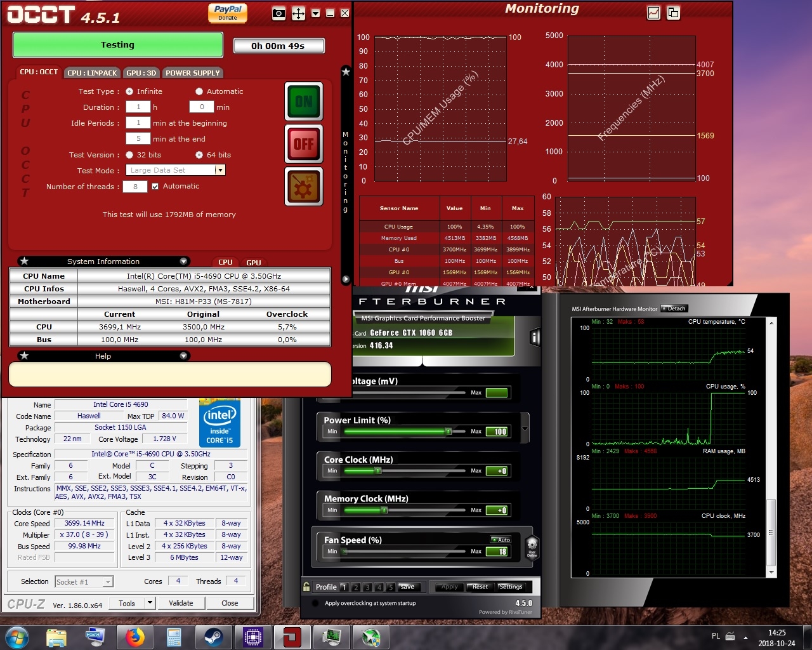Click the Number of threads input field
The image size is (812, 650).
click(135, 186)
